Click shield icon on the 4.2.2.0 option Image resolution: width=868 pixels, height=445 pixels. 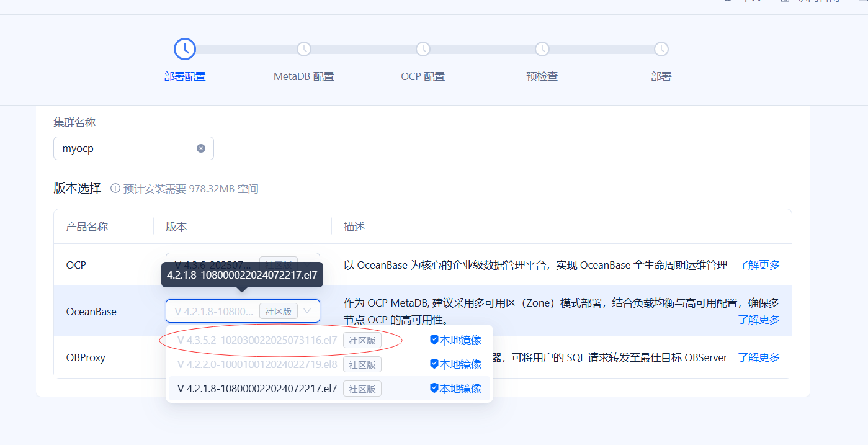[x=434, y=364]
